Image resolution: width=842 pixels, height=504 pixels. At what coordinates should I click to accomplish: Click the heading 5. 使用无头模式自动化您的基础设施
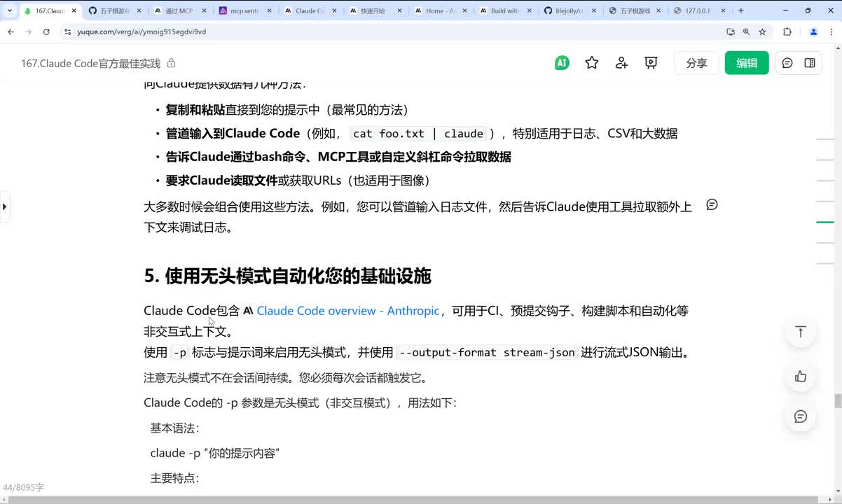click(x=287, y=276)
